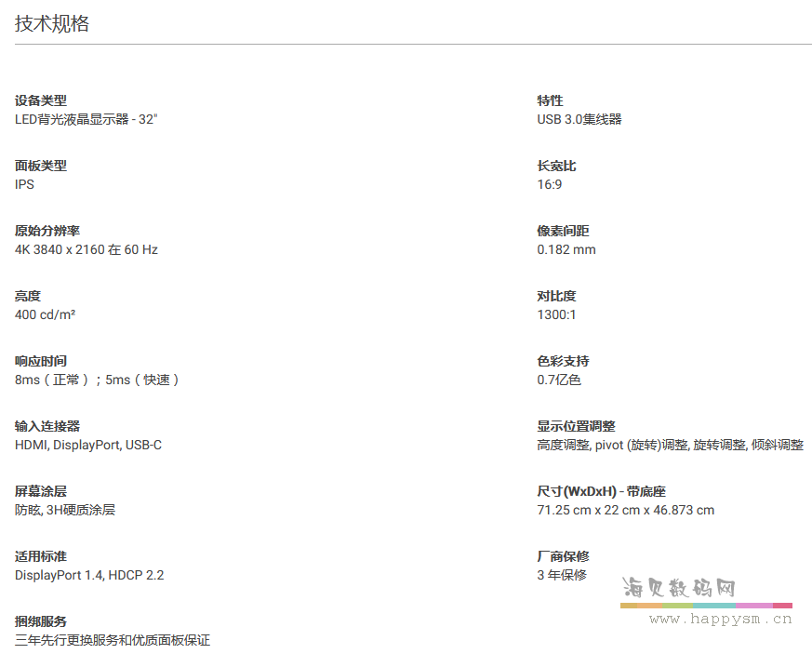812x667 pixels.
Task: Select the 厂商保修 label
Action: tap(563, 556)
